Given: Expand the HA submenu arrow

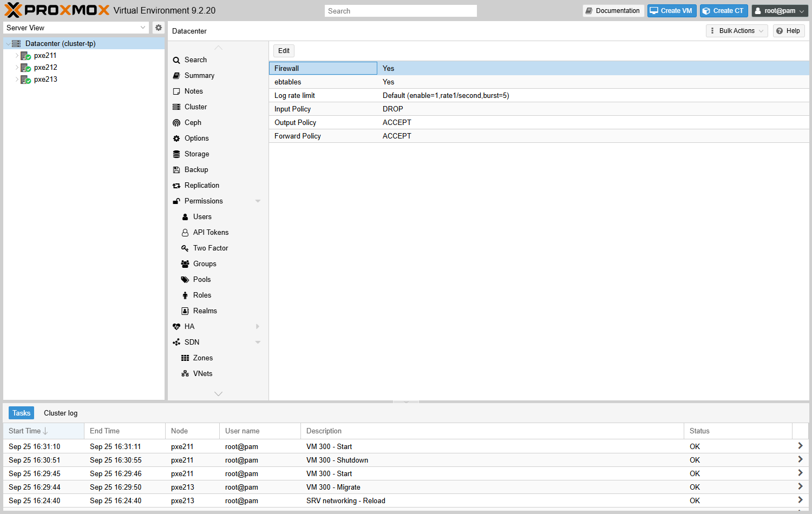Looking at the screenshot, I should (x=258, y=327).
